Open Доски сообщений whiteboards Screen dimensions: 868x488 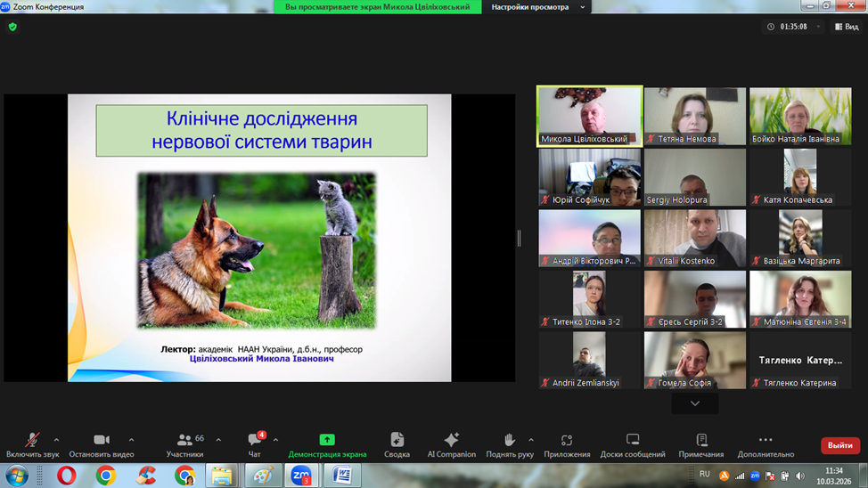tap(633, 444)
